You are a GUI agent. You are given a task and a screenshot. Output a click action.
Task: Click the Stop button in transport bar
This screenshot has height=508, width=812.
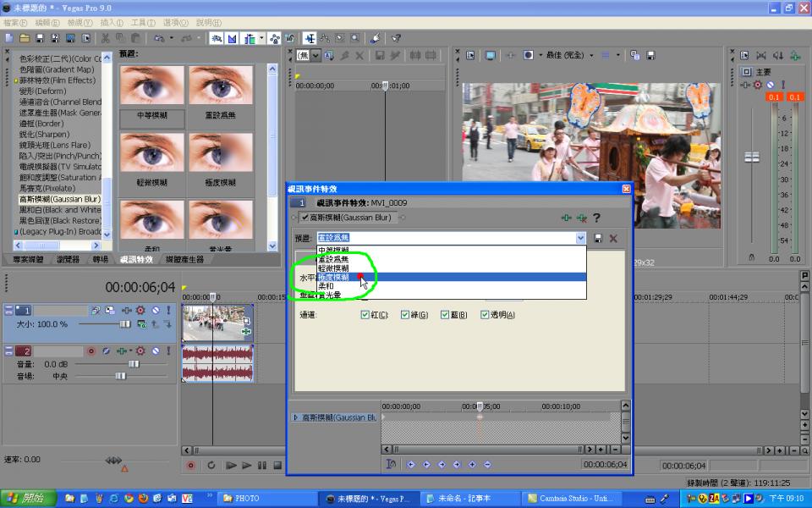tap(276, 465)
